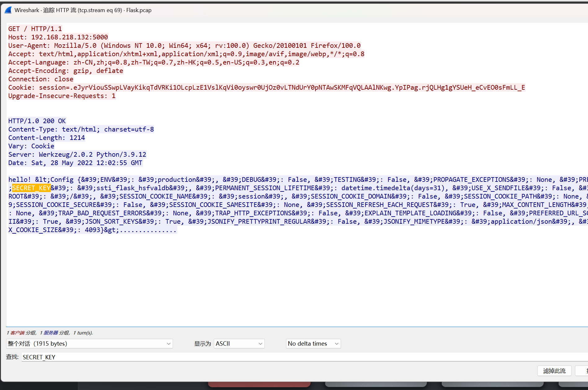This screenshot has height=390, width=588.
Task: Click the highlighted SECRET_KEY match in response
Action: (x=31, y=188)
